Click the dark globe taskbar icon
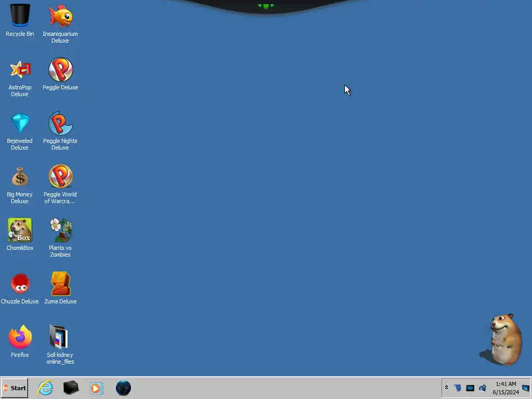This screenshot has width=532, height=399. (x=123, y=388)
